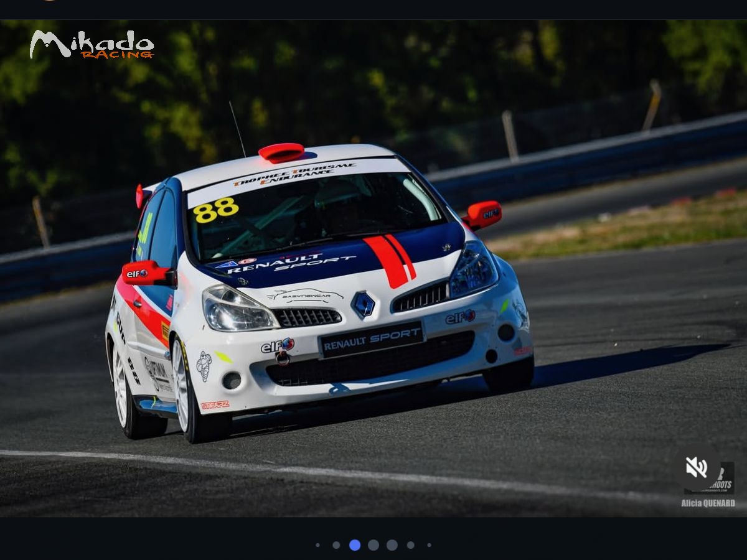Select the carousel dot just before the blue one
Screen dimensions: 747x560
tap(336, 545)
